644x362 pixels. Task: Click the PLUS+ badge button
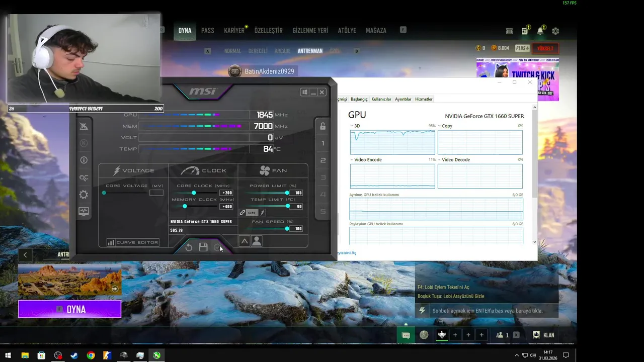pos(522,48)
